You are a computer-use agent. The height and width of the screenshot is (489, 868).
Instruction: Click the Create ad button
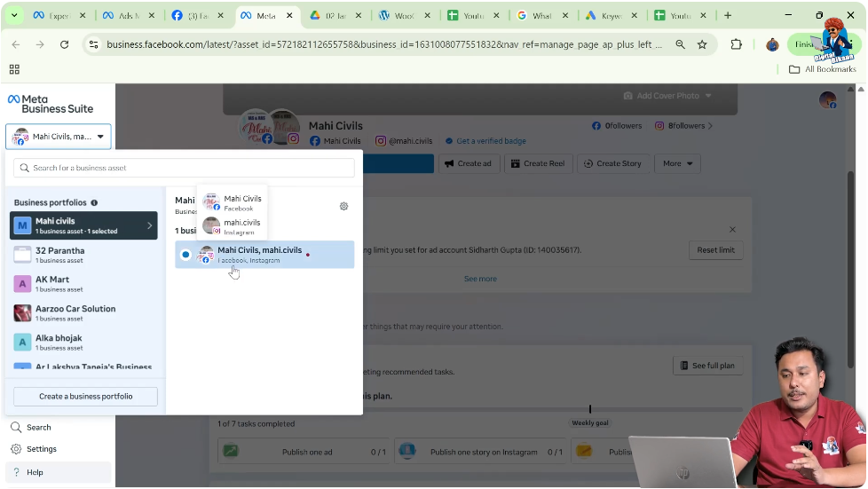tap(469, 163)
